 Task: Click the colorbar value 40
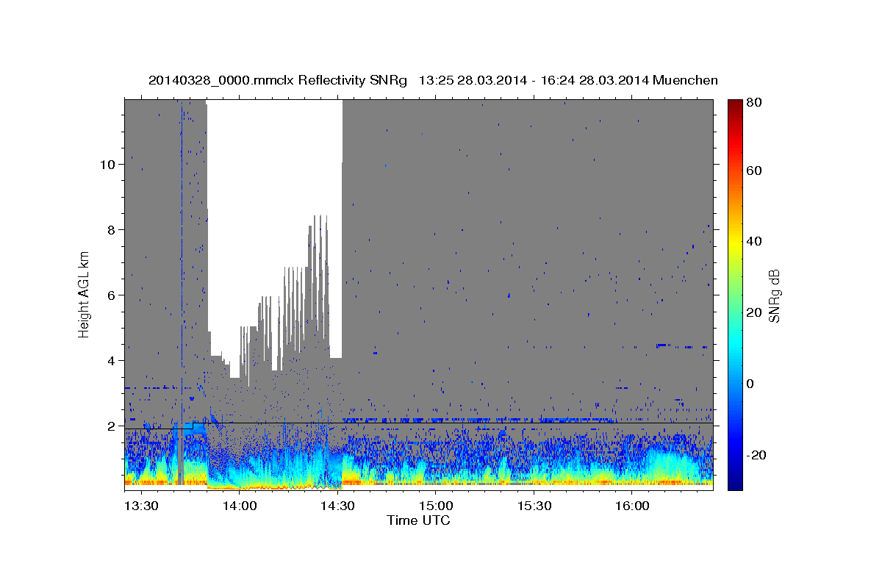coord(753,241)
